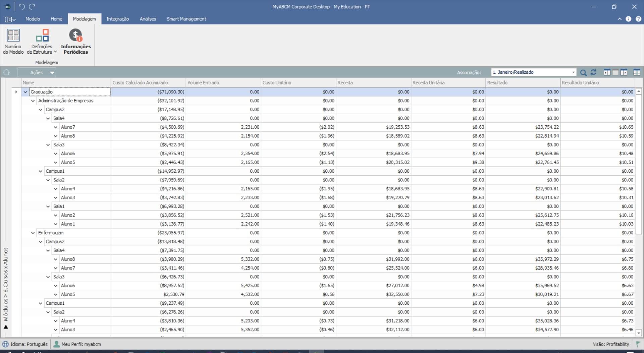The width and height of the screenshot is (644, 353).
Task: Collapse Campus1 under Administração de Empresas
Action: pos(41,171)
